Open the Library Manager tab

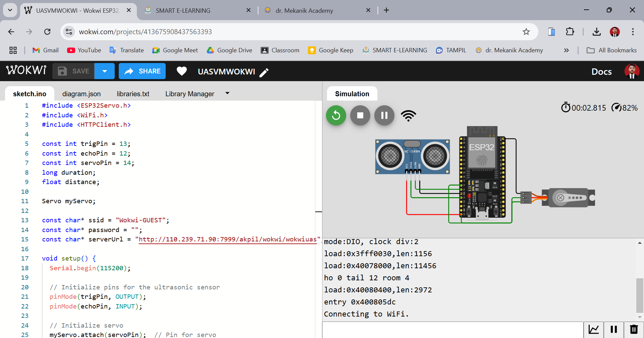(x=190, y=94)
